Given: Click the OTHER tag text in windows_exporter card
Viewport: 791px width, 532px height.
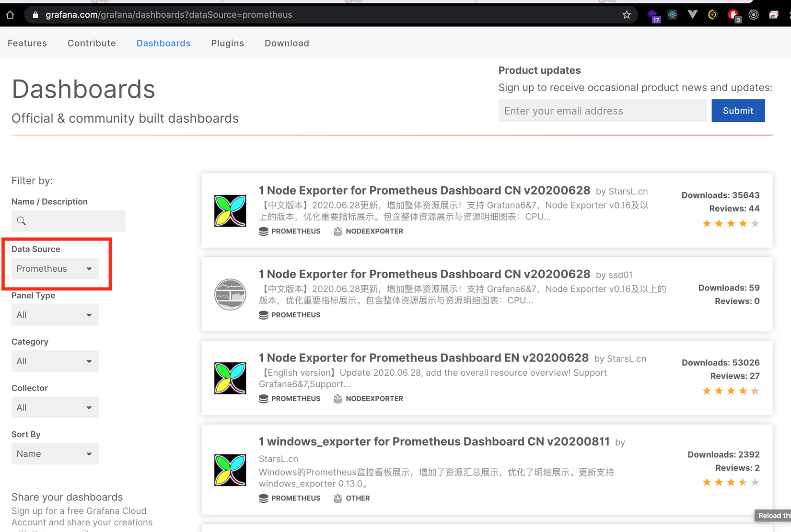Looking at the screenshot, I should 358,498.
